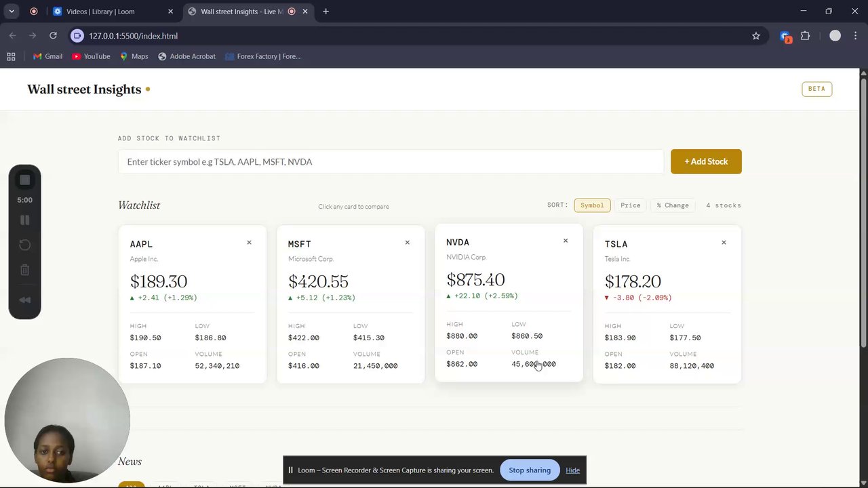This screenshot has height=488, width=868.
Task: Open a new browser tab
Action: coord(325,12)
